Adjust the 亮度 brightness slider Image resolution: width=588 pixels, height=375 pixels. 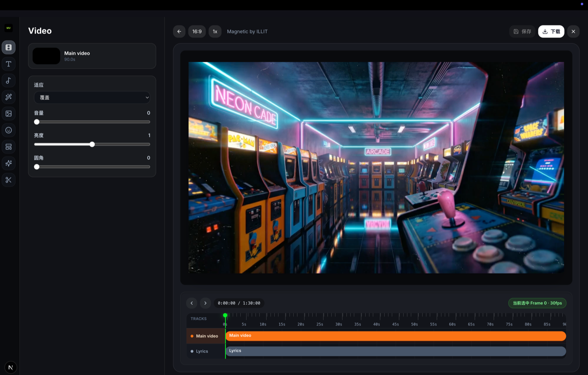click(92, 144)
